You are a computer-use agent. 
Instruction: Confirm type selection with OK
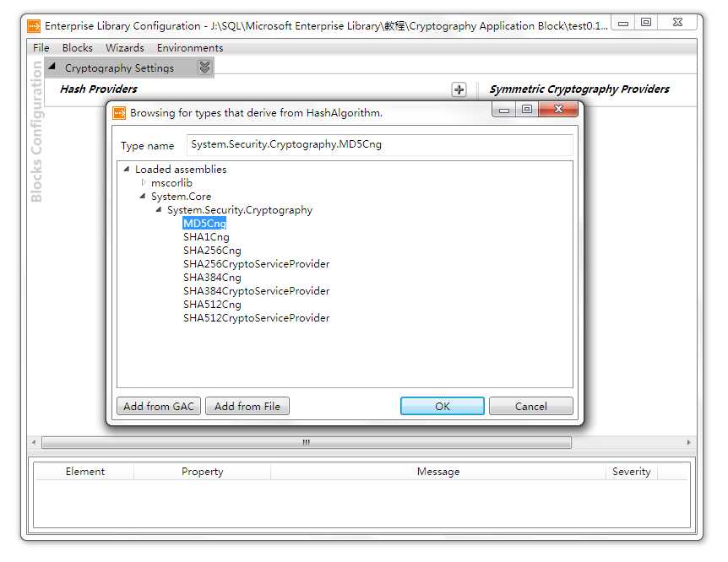coord(443,406)
